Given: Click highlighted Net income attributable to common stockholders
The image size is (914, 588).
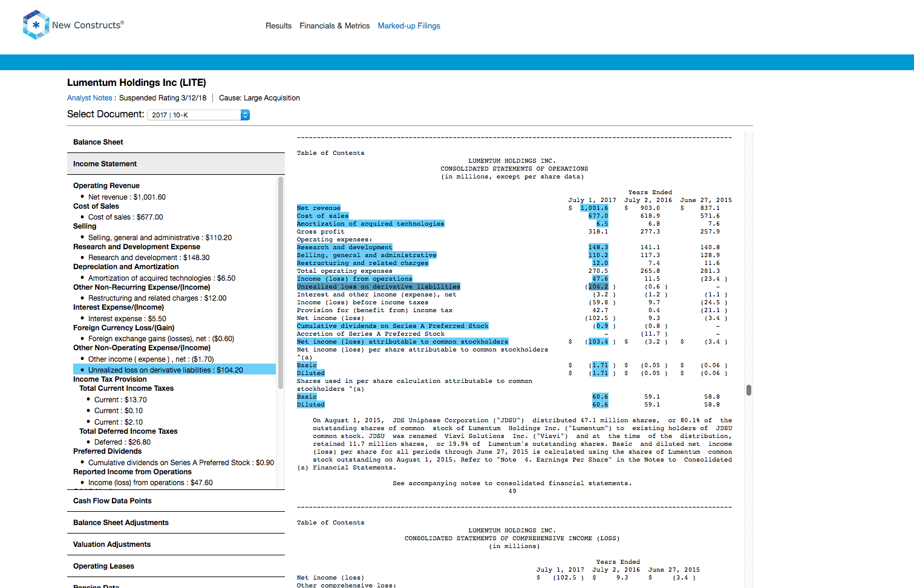Looking at the screenshot, I should pos(402,342).
